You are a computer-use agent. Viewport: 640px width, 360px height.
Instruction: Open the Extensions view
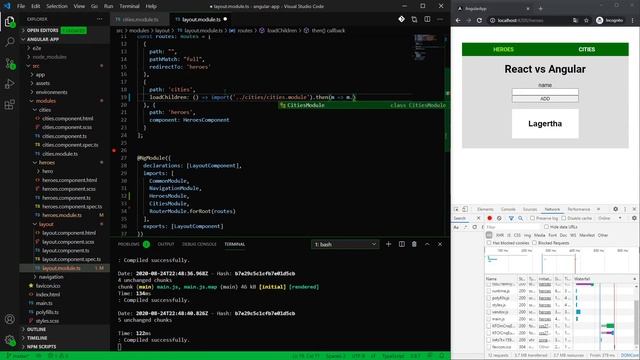point(9,105)
